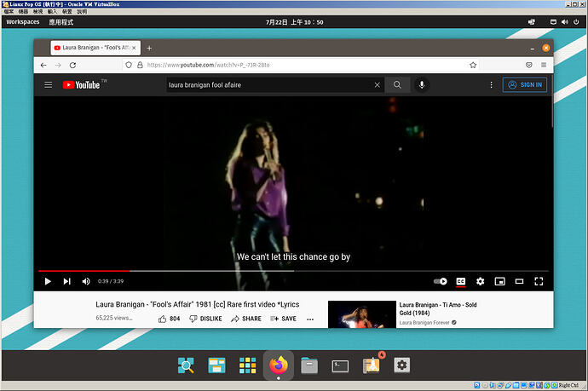
Task: Click the YouTube search magnifier button
Action: (x=397, y=84)
